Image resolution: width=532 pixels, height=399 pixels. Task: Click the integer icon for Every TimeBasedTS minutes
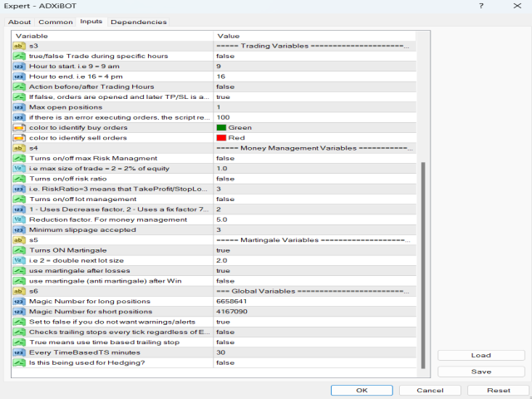[19, 352]
